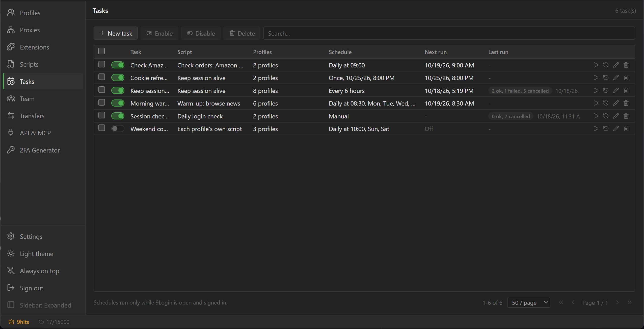
Task: Check the select-all checkbox in header
Action: (101, 51)
